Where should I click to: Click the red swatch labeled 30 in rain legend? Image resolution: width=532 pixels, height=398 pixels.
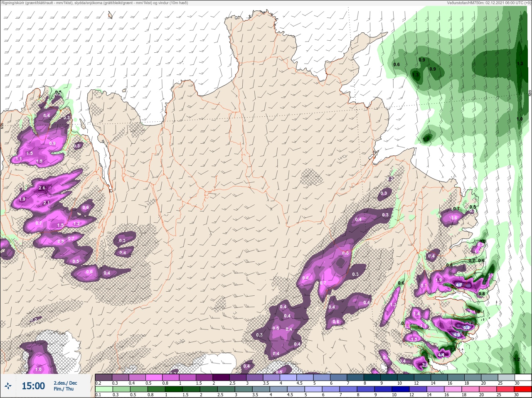(522, 389)
